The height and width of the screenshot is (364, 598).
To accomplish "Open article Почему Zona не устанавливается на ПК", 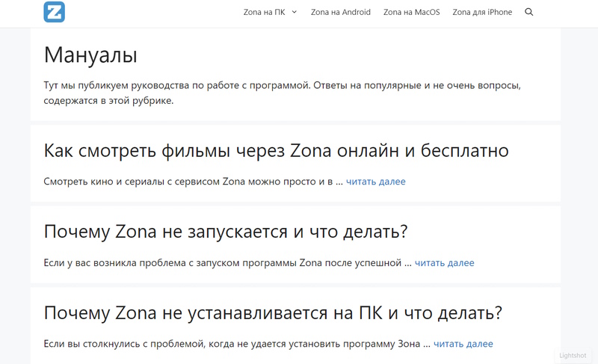I will [x=273, y=313].
